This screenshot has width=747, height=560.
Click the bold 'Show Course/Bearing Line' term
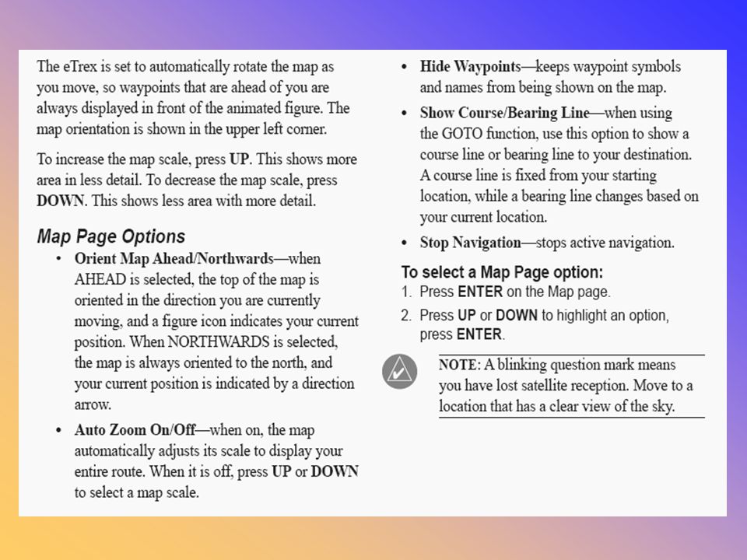click(x=504, y=113)
